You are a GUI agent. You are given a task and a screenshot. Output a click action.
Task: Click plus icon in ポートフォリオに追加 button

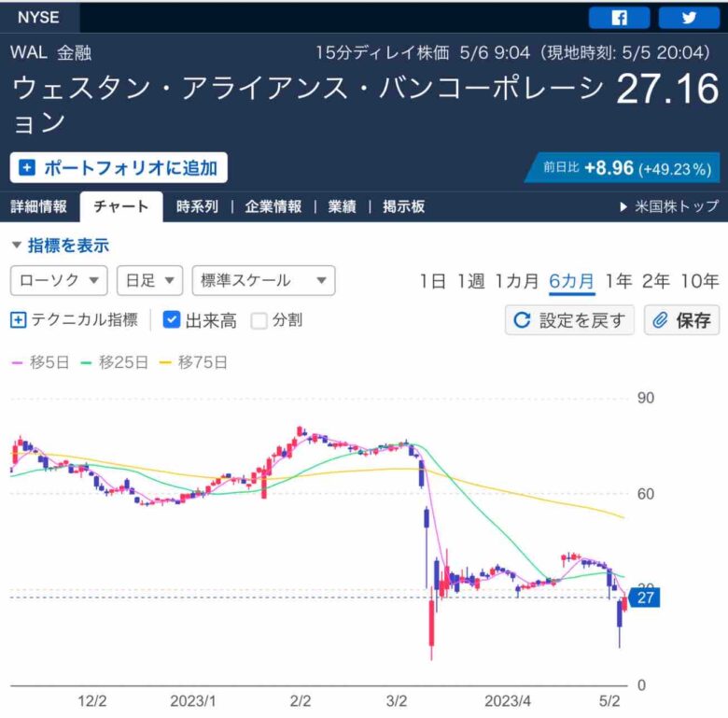point(27,168)
